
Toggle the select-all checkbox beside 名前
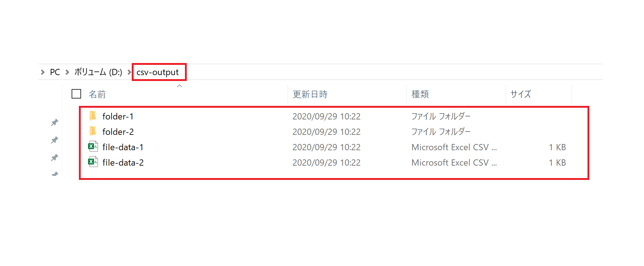(x=76, y=94)
